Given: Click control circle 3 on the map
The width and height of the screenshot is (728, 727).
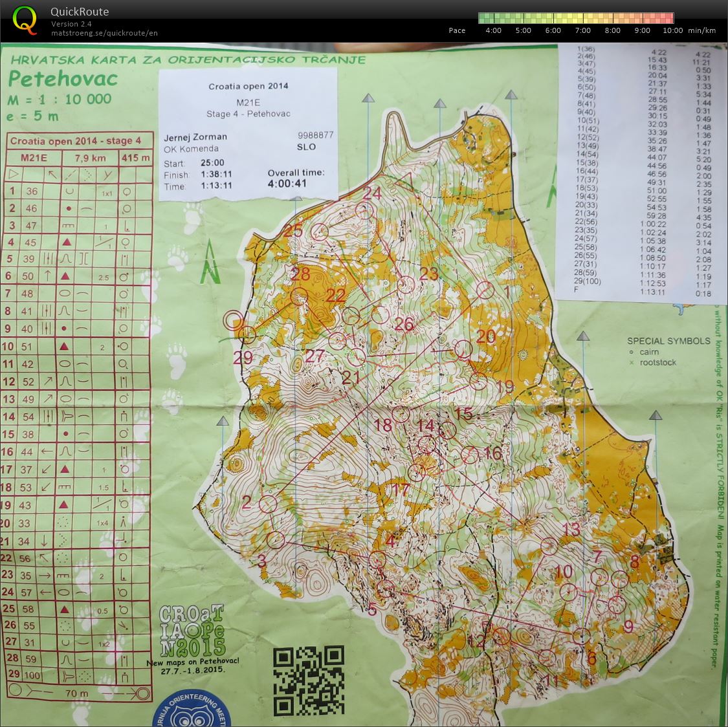Looking at the screenshot, I should coord(275,540).
